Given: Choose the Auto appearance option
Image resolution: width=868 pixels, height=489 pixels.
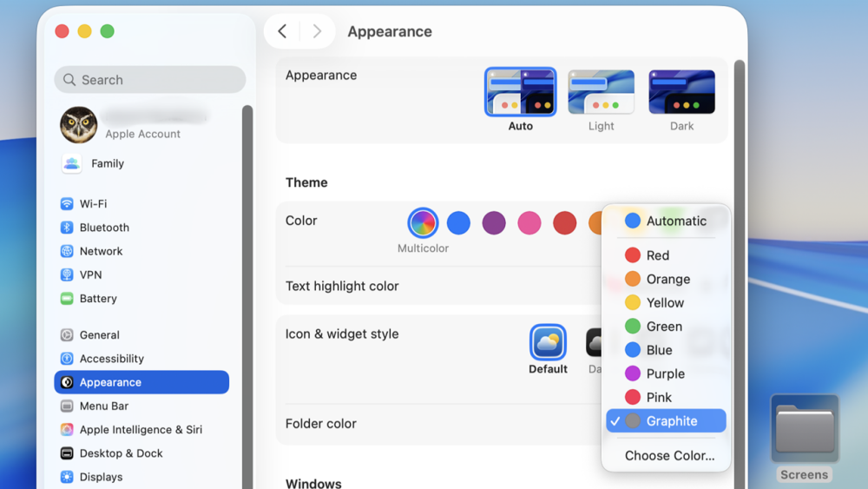Looking at the screenshot, I should coord(520,93).
